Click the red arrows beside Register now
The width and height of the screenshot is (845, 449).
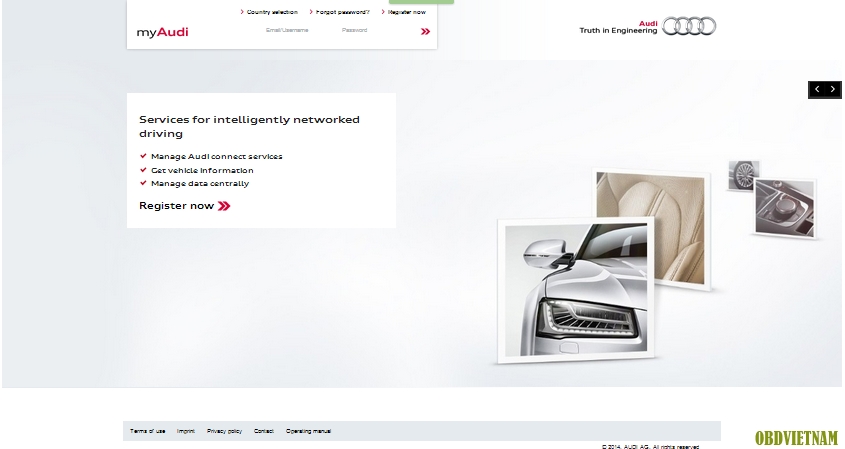[x=224, y=206]
